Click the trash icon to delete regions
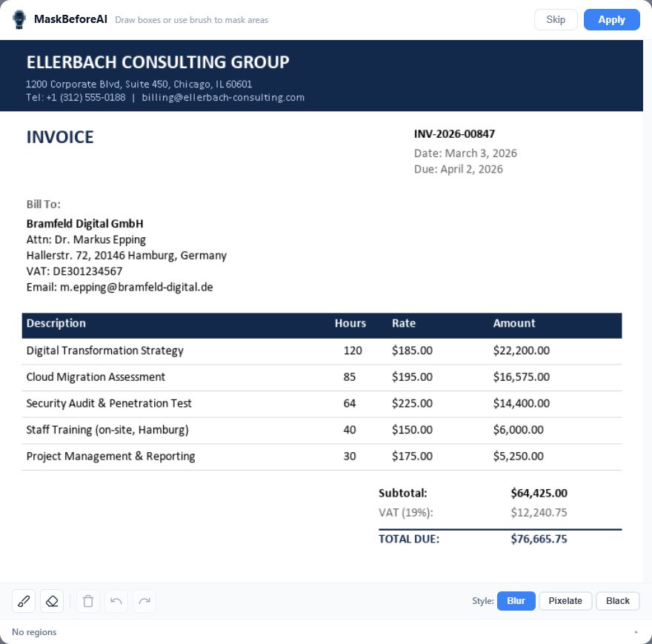Screen dimensions: 652x644 tap(87, 601)
